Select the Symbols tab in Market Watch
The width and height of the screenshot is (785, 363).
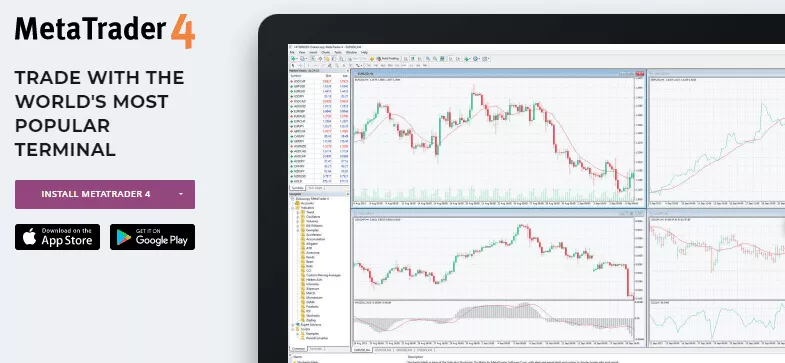point(297,188)
